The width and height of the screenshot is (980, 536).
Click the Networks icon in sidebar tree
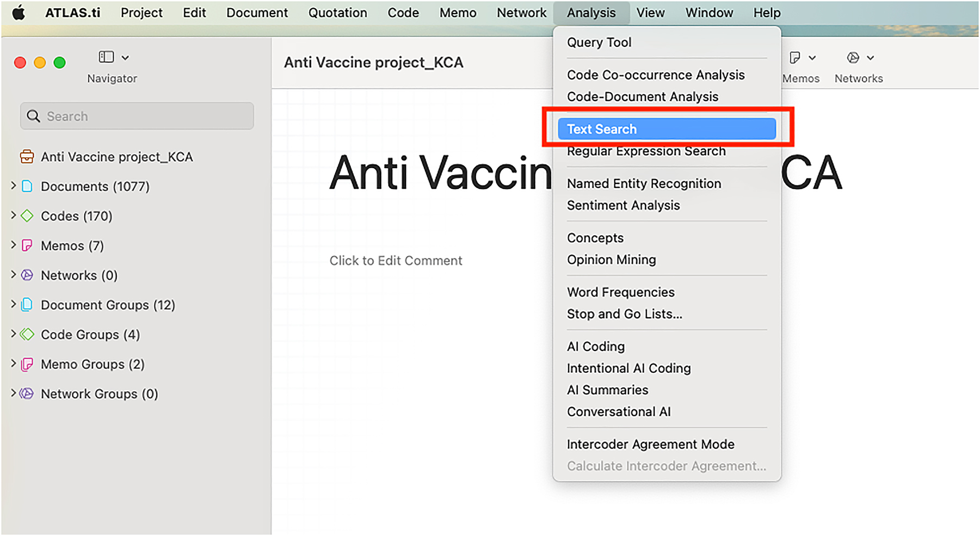tap(27, 275)
